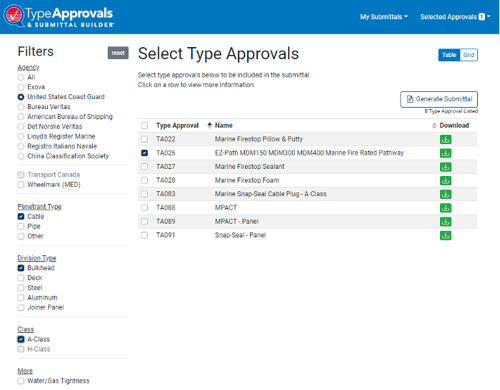Select the Bureau Veritas agency radio button

coord(21,107)
